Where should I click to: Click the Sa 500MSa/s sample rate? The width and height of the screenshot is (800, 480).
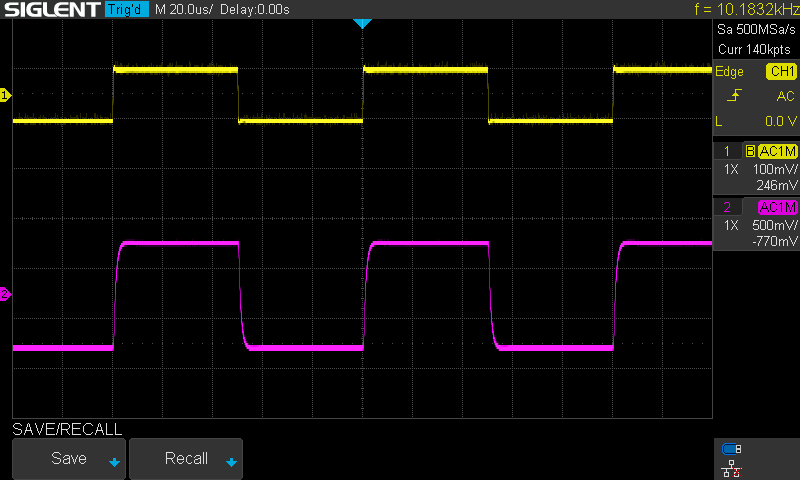tap(756, 30)
